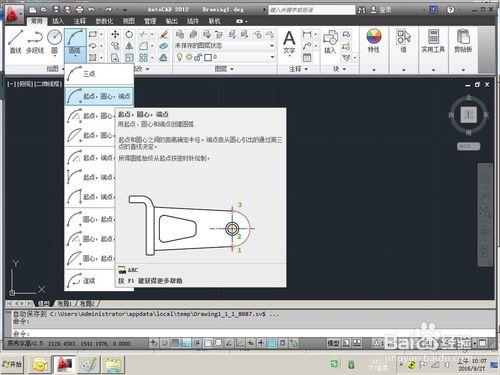Toggle Polar tracking in status bar
The width and height of the screenshot is (500, 375).
click(197, 343)
